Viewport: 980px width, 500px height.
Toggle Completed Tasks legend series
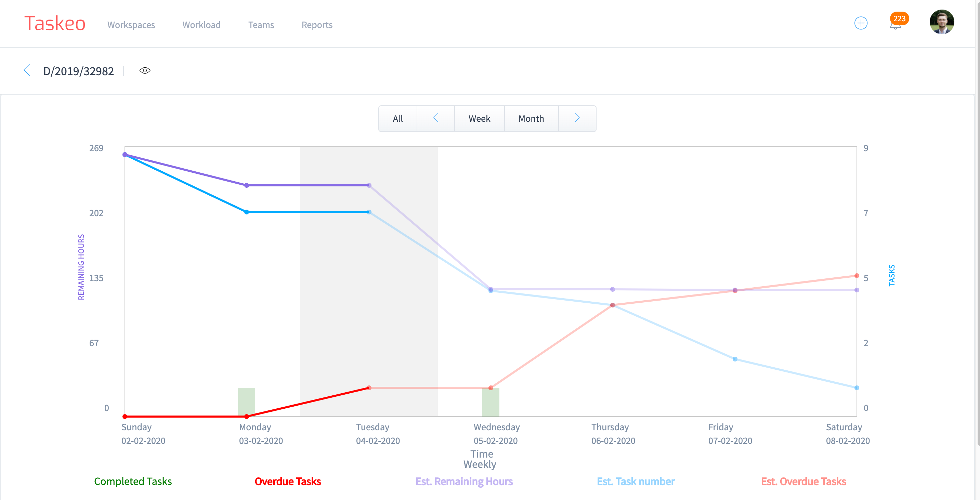pyautogui.click(x=133, y=482)
